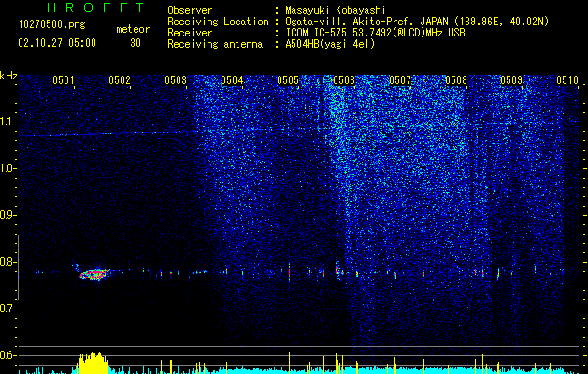Click the Observer label
This screenshot has width=588, height=374.
[190, 10]
